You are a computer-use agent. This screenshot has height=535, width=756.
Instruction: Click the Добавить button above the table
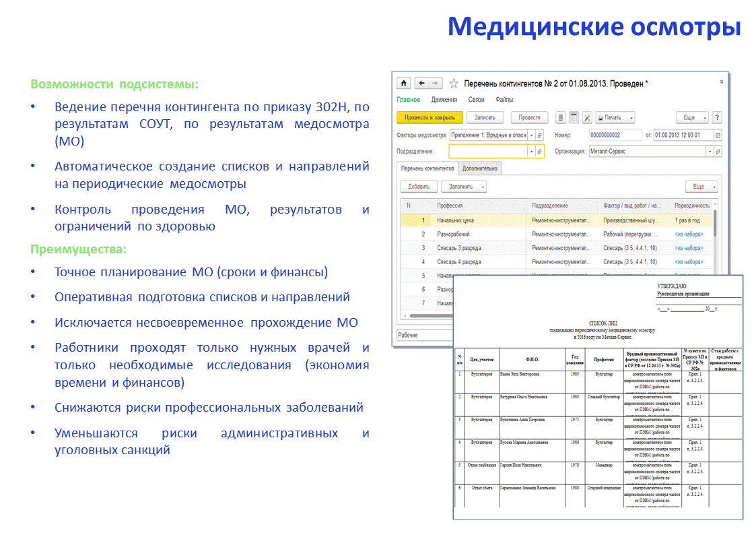(x=419, y=186)
